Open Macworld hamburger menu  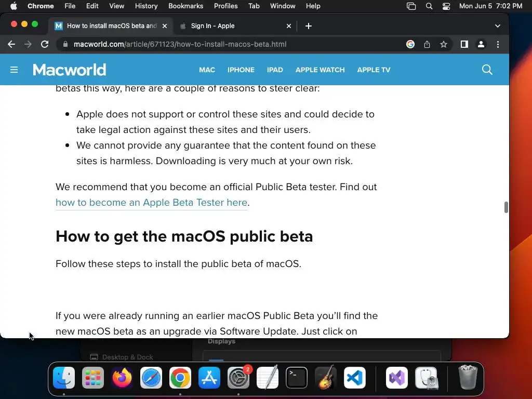[14, 70]
